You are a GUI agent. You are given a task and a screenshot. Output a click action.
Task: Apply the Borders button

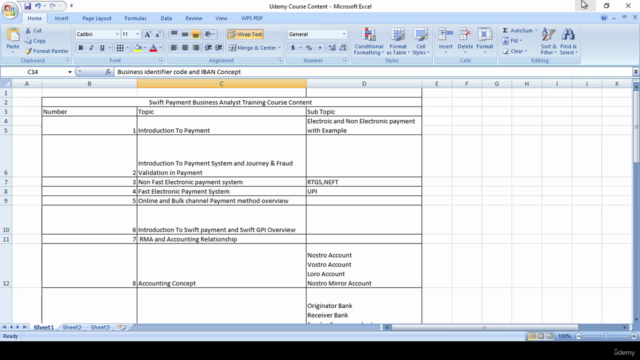pos(120,48)
